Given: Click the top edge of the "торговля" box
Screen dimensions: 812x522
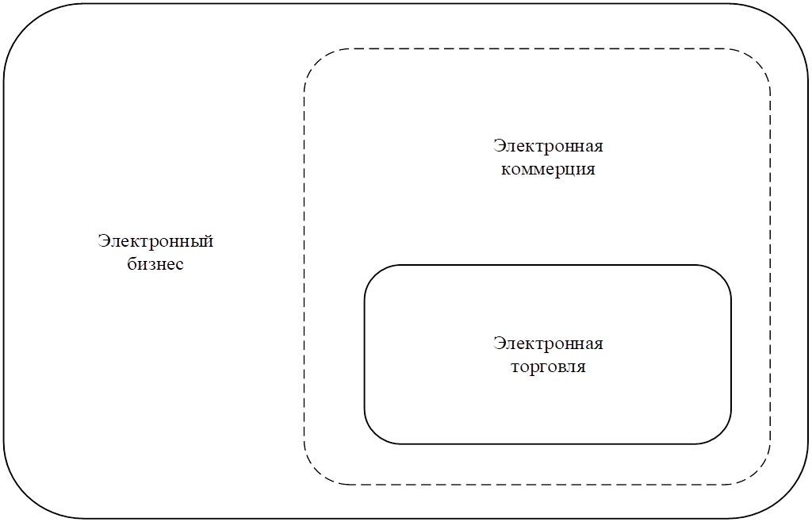Looking at the screenshot, I should tap(547, 265).
